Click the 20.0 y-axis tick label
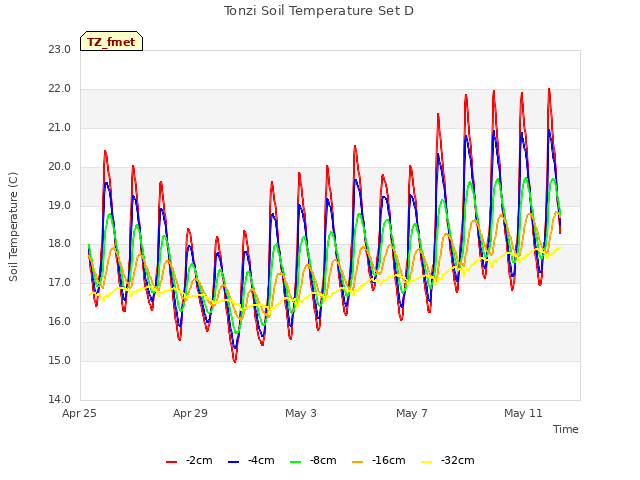 60,167
